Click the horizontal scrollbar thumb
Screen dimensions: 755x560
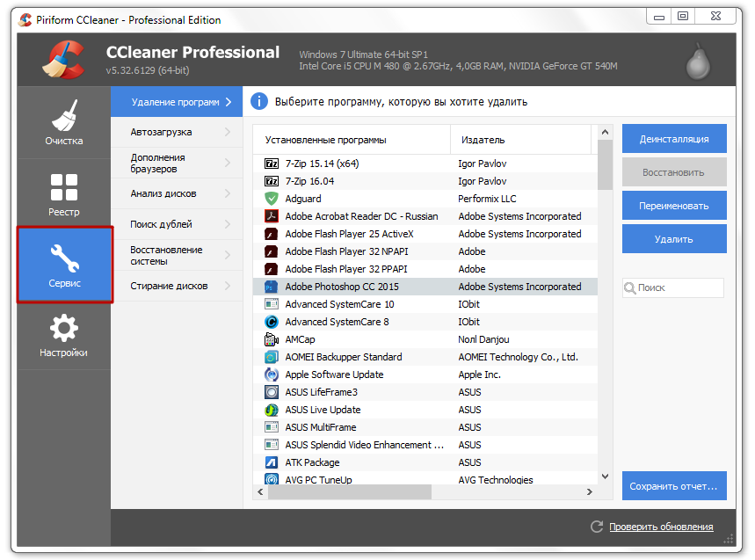point(350,492)
